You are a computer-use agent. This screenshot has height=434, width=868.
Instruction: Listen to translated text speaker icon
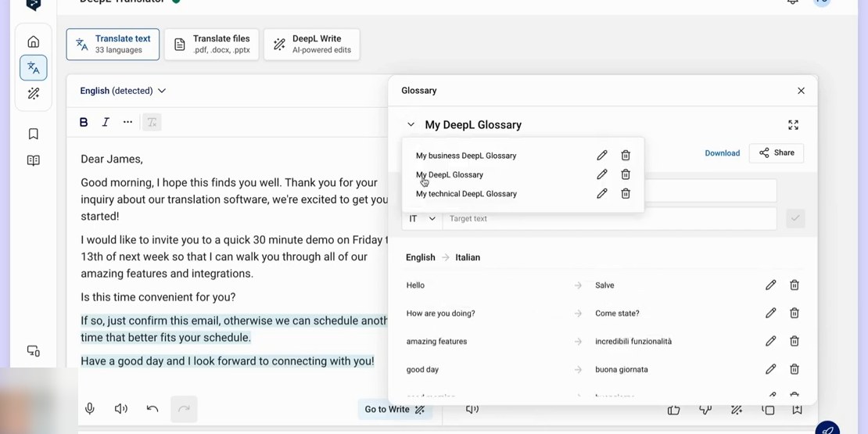(x=472, y=409)
